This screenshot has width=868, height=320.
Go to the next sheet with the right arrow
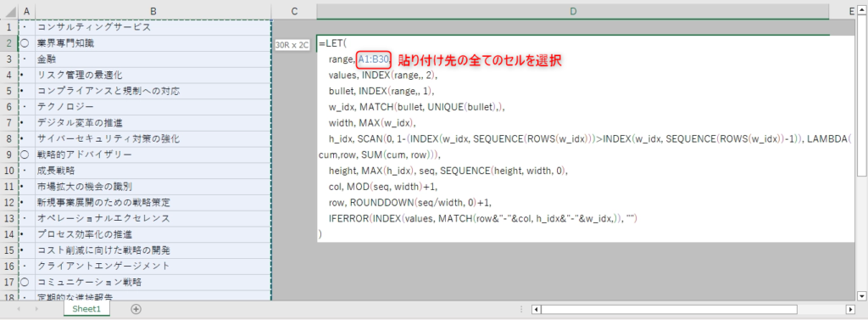37,309
